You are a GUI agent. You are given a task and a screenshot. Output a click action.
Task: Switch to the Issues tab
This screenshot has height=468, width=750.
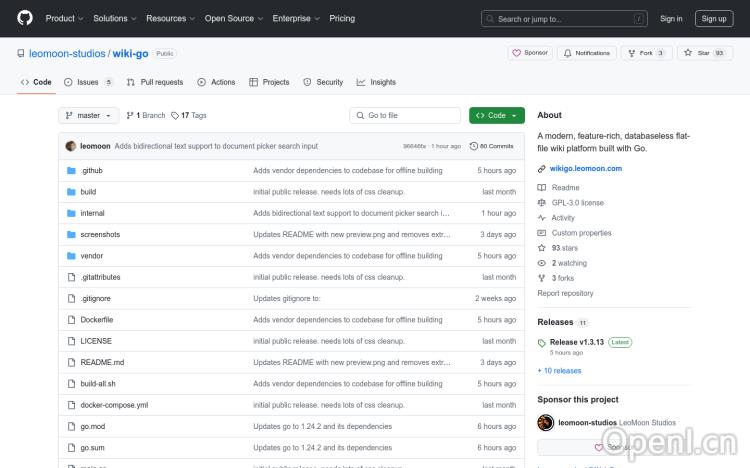[81, 82]
